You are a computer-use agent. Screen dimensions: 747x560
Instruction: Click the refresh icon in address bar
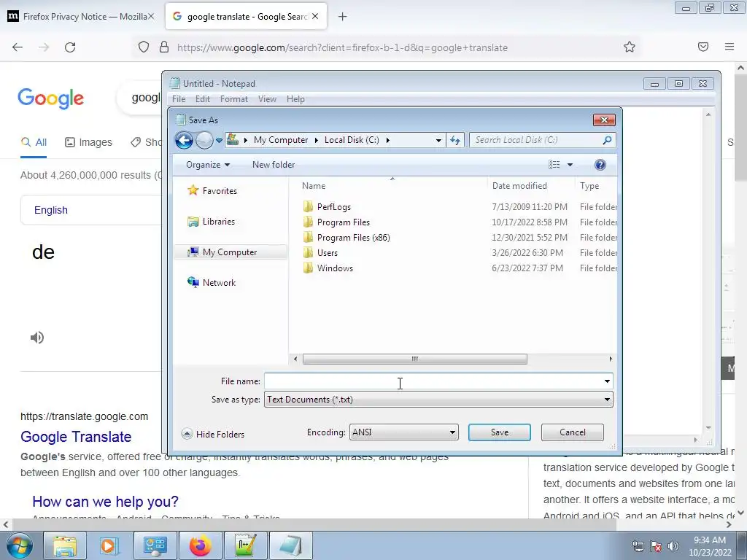tap(455, 140)
